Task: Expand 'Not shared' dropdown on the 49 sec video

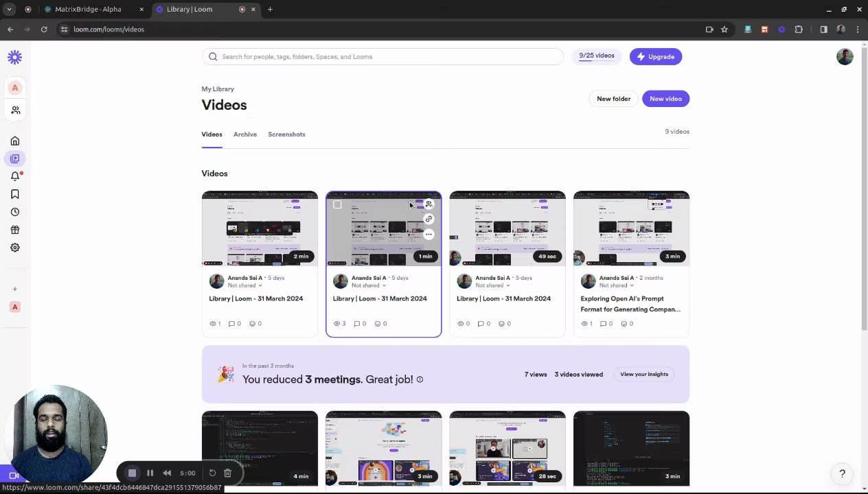Action: click(x=492, y=285)
